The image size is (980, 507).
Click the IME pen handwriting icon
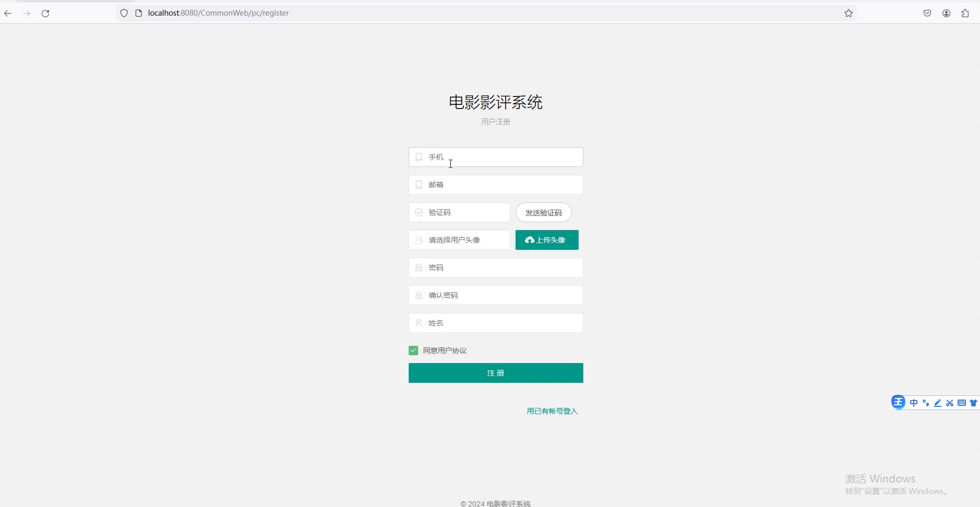(938, 403)
